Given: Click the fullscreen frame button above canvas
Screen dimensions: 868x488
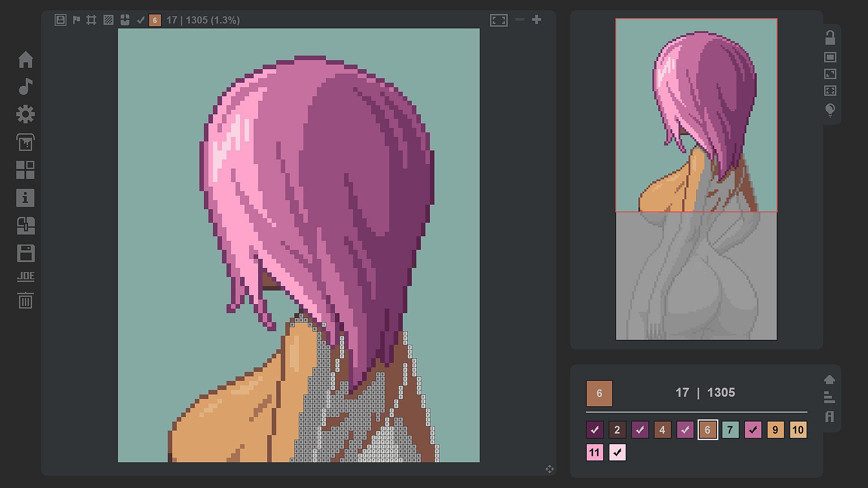Looking at the screenshot, I should coord(499,20).
